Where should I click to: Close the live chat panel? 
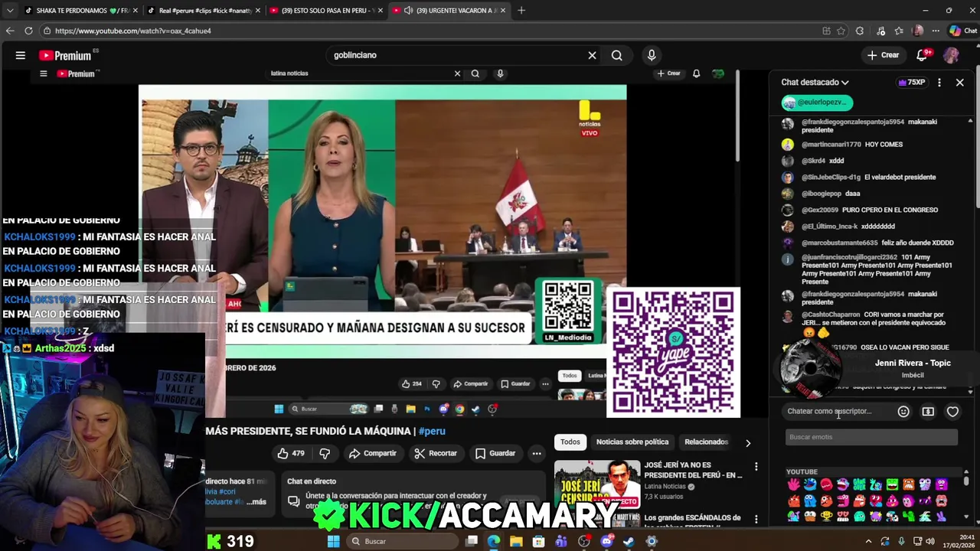(959, 82)
